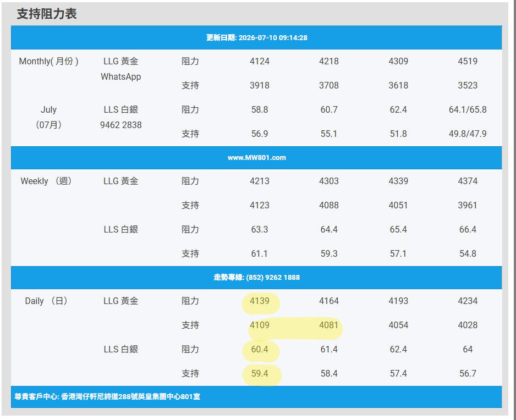This screenshot has height=420, width=516.
Task: Click the vertical scrollbar on right edge
Action: [x=513, y=210]
